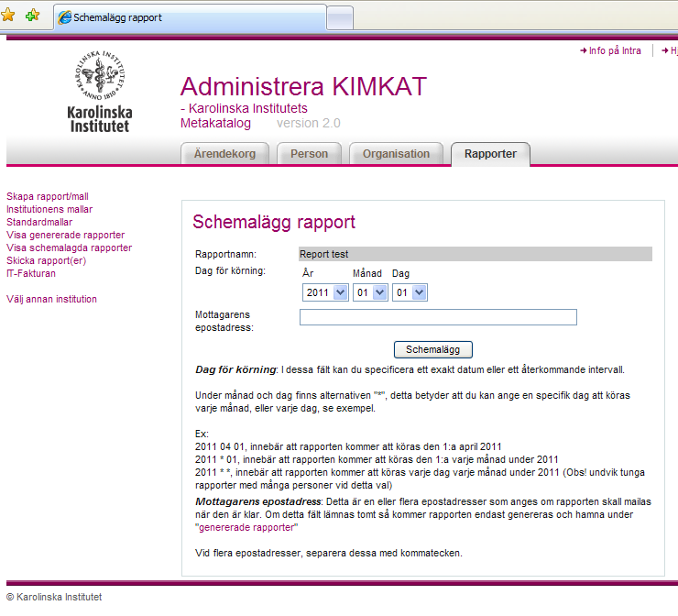
Task: Click the "Dag för körning:" label
Action: [231, 270]
